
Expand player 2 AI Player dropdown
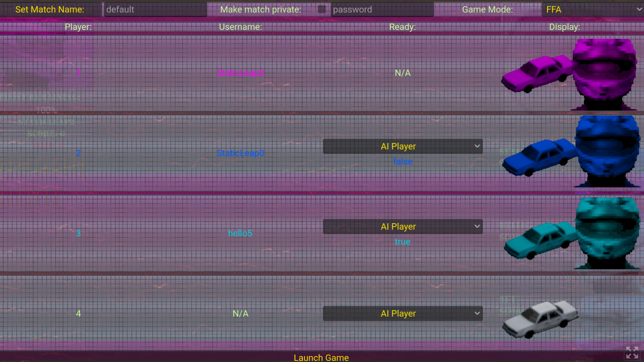pos(403,146)
